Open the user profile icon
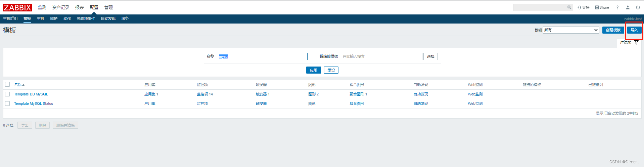The height and width of the screenshot is (167, 644). point(628,7)
